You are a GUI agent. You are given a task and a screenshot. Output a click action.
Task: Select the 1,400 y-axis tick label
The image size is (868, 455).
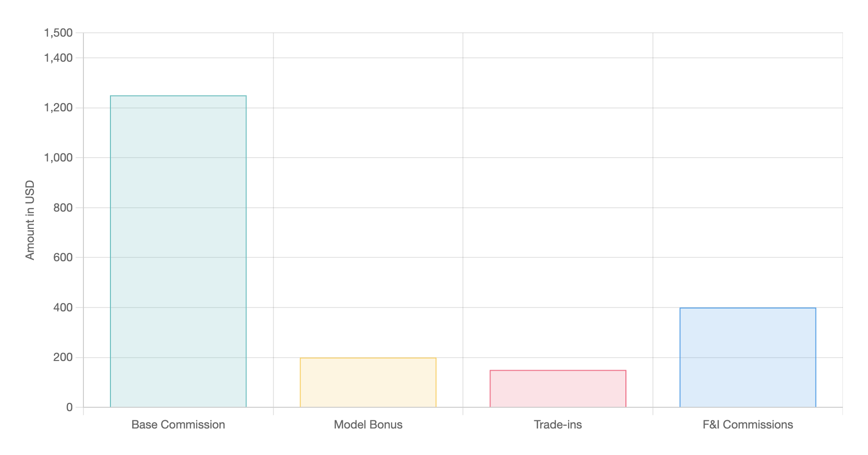(58, 58)
